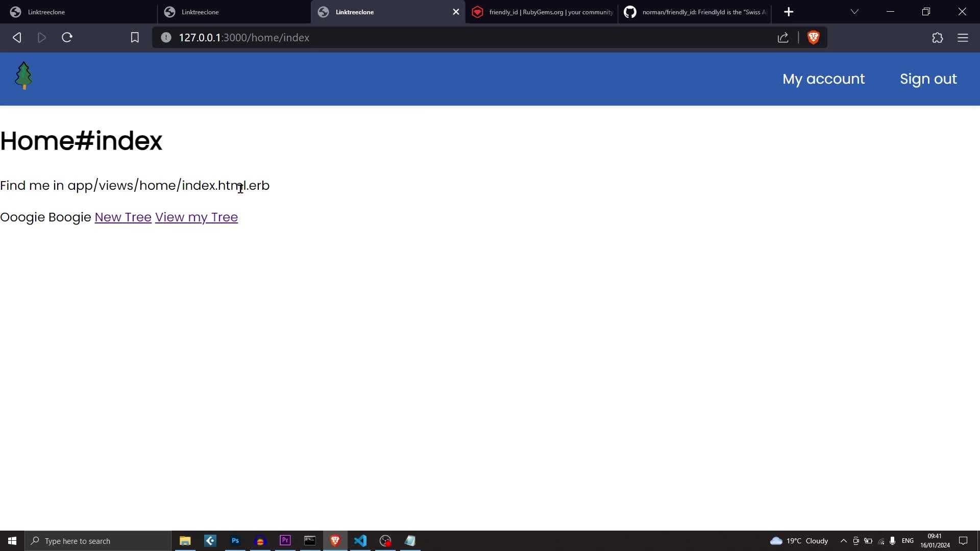Click the address bar URL field
This screenshot has height=551, width=980.
click(x=459, y=37)
